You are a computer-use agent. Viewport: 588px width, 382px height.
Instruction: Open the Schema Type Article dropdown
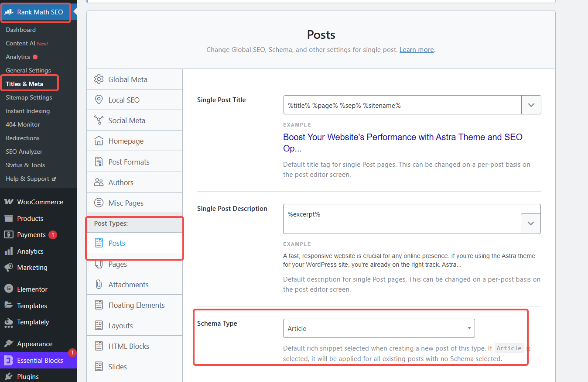pos(379,328)
